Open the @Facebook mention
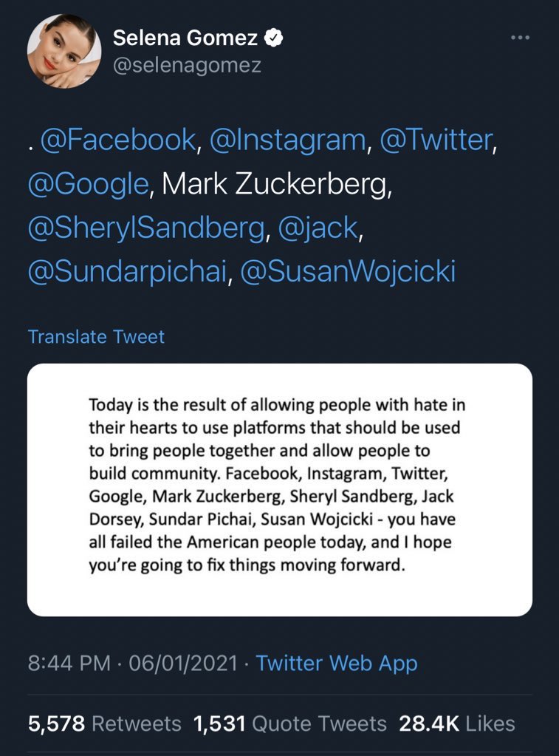This screenshot has width=559, height=756. [118, 140]
